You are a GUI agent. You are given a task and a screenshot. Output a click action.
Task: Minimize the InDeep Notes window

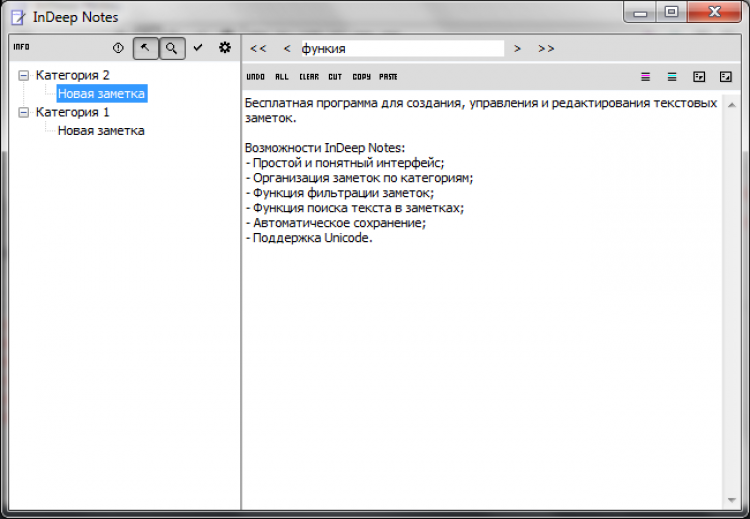[x=640, y=13]
